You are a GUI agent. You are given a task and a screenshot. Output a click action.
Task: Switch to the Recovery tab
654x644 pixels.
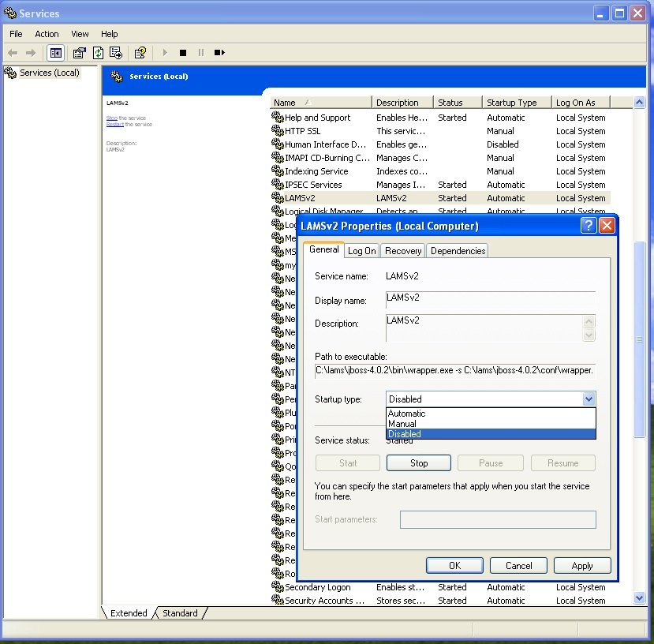[x=403, y=251]
